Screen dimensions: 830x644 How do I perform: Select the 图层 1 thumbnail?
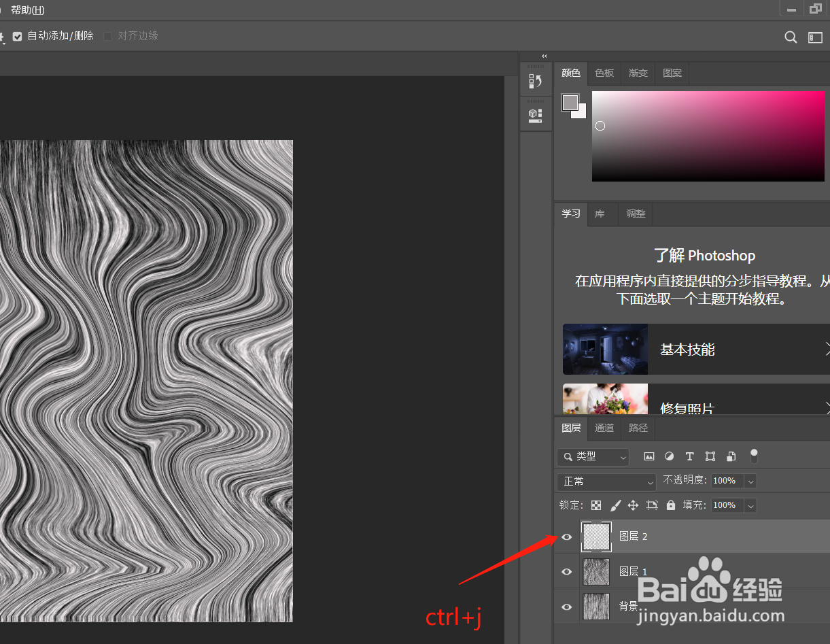tap(596, 572)
